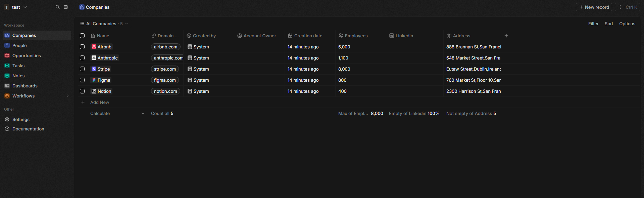Open the Not empty of Address aggregate

471,113
